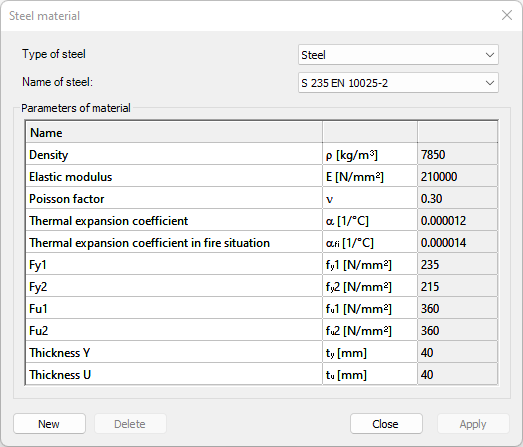The height and width of the screenshot is (447, 523).
Task: Close the Steel material dialog with X
Action: point(507,15)
